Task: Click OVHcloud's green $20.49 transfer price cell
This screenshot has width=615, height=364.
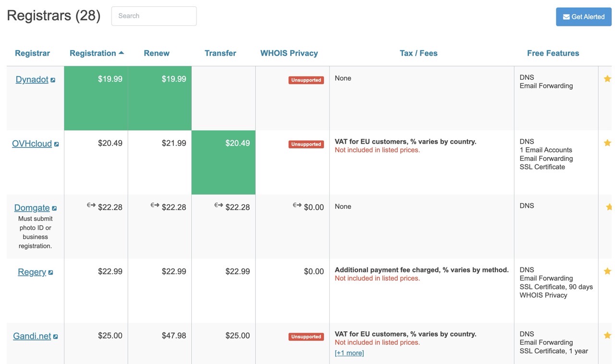Action: [x=223, y=162]
